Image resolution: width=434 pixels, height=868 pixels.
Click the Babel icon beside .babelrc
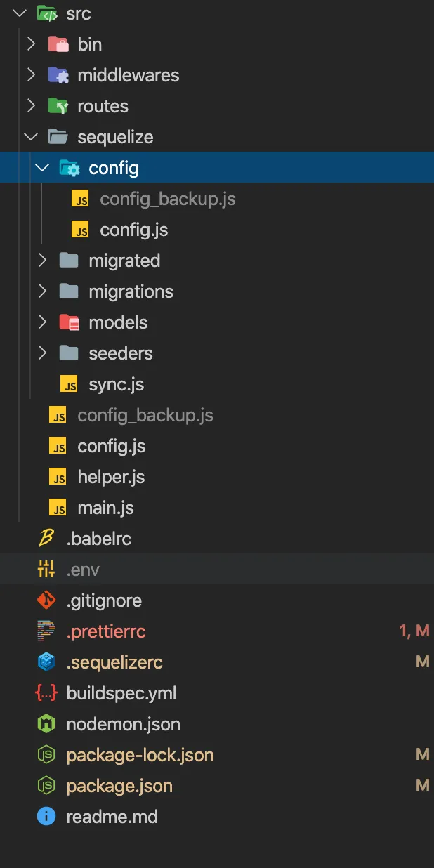46,539
